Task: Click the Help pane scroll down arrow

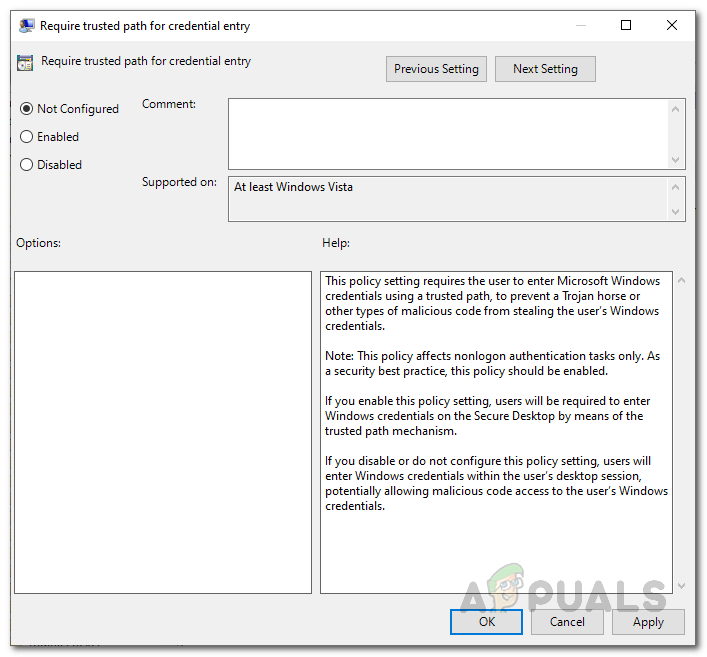Action: pos(682,586)
